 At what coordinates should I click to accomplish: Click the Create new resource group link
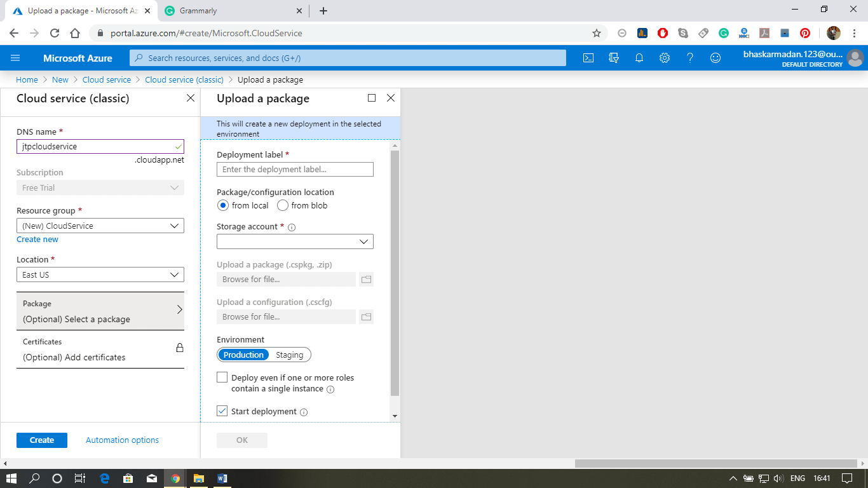point(37,240)
